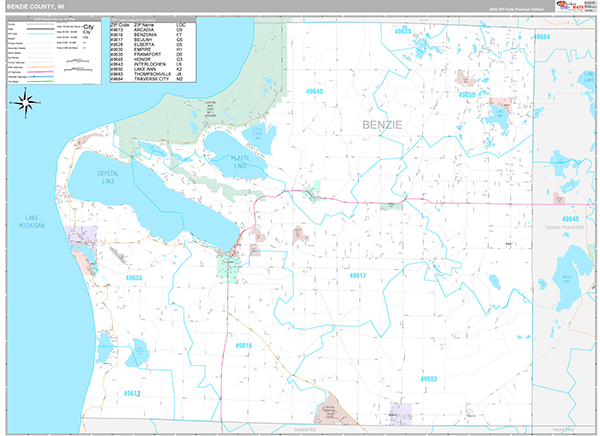Image resolution: width=600 pixels, height=436 pixels.
Task: Click the PLATTE LAKE label
Action: (240, 162)
